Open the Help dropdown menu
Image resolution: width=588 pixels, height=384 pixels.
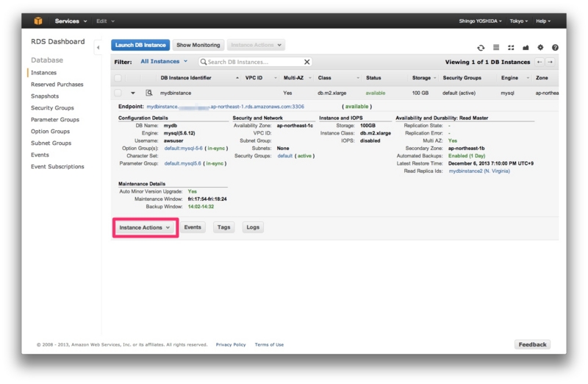coord(543,21)
